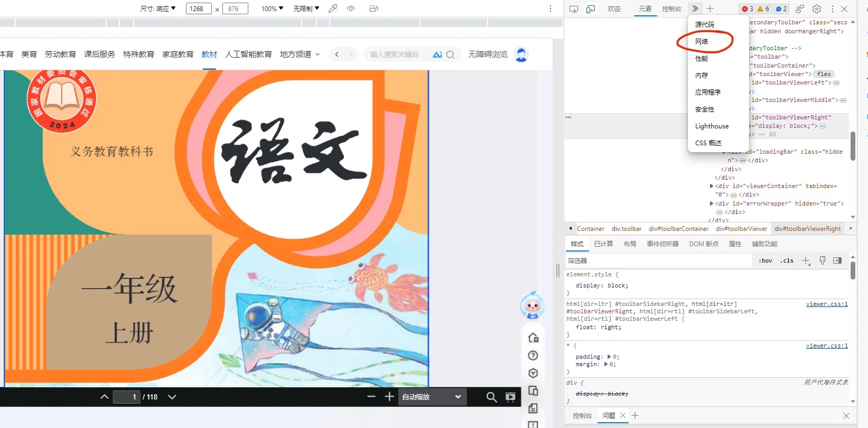The width and height of the screenshot is (868, 428).
Task: Open device toolbar more options menu
Action: tap(550, 8)
